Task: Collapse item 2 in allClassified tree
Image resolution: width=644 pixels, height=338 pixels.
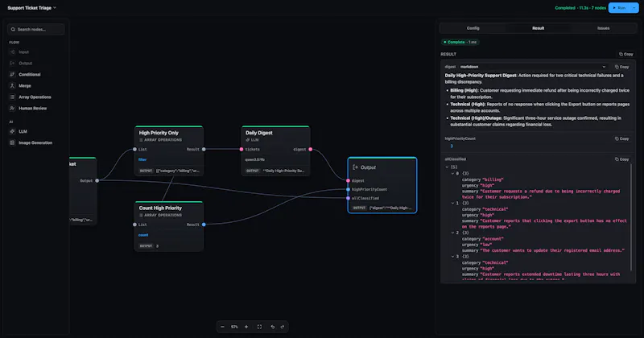Action: pyautogui.click(x=452, y=233)
